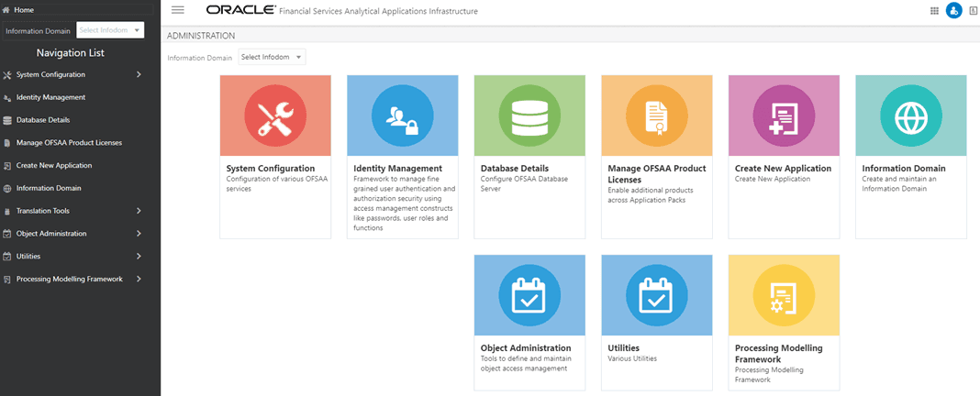The height and width of the screenshot is (396, 980).
Task: Open the Identity Management tile title
Action: (397, 169)
